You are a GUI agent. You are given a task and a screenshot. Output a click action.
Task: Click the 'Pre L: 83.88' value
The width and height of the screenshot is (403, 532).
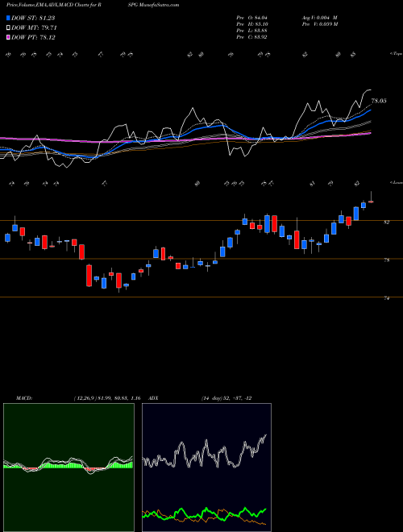(x=252, y=31)
